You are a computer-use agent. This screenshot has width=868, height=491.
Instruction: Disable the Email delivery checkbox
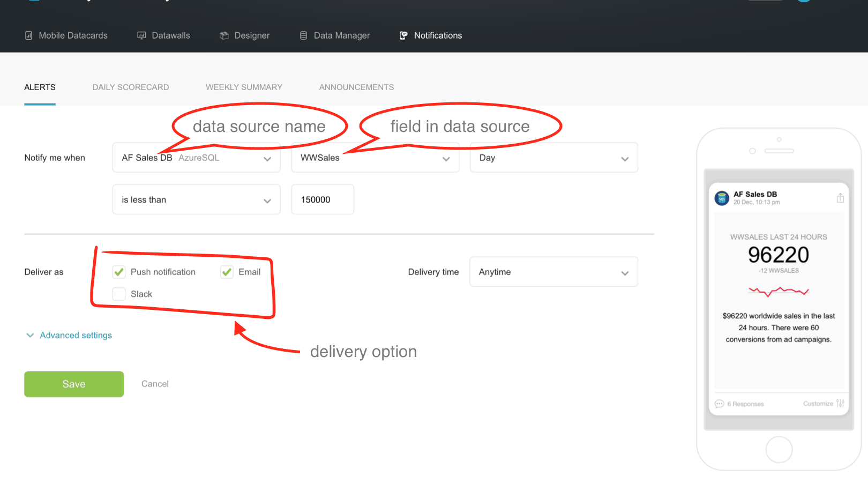227,272
